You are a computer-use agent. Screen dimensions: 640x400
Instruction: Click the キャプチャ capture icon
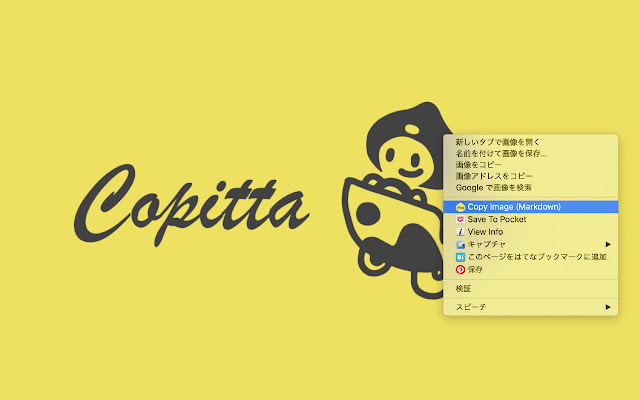click(x=460, y=244)
